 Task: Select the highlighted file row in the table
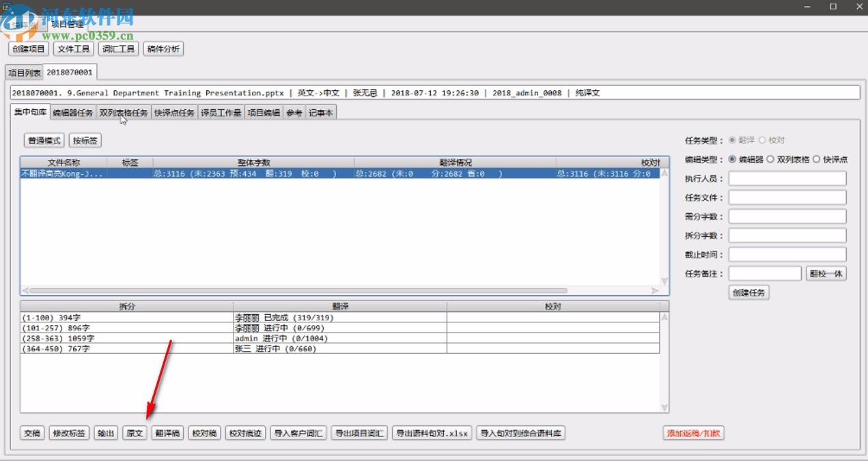click(340, 173)
